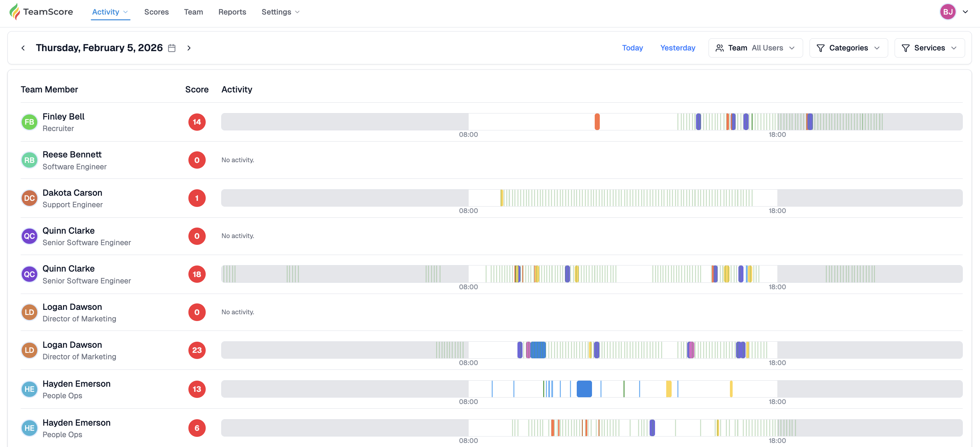Viewport: 980px width, 447px height.
Task: Switch to the Scores tab
Action: (156, 12)
